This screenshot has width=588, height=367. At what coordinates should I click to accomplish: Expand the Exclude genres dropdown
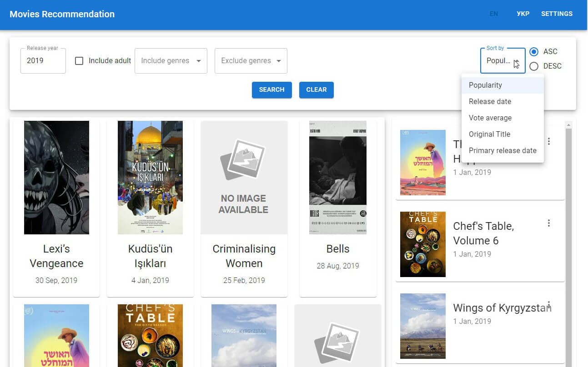pyautogui.click(x=251, y=61)
